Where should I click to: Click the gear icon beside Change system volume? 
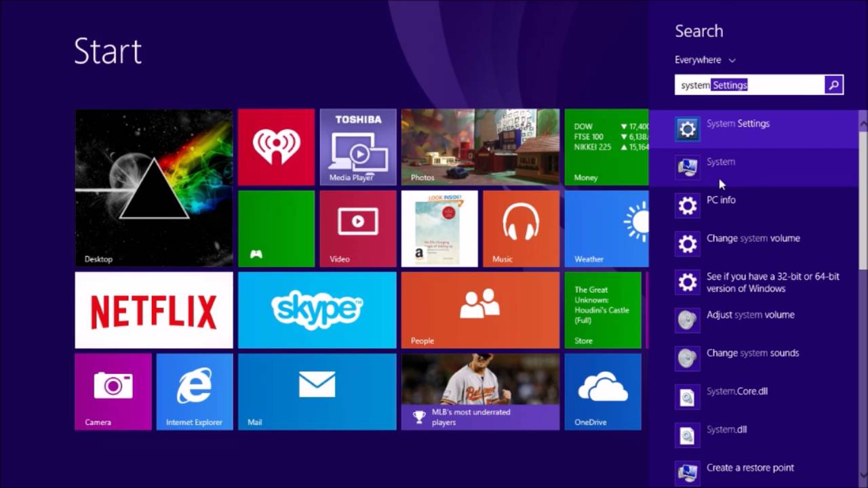(x=688, y=243)
